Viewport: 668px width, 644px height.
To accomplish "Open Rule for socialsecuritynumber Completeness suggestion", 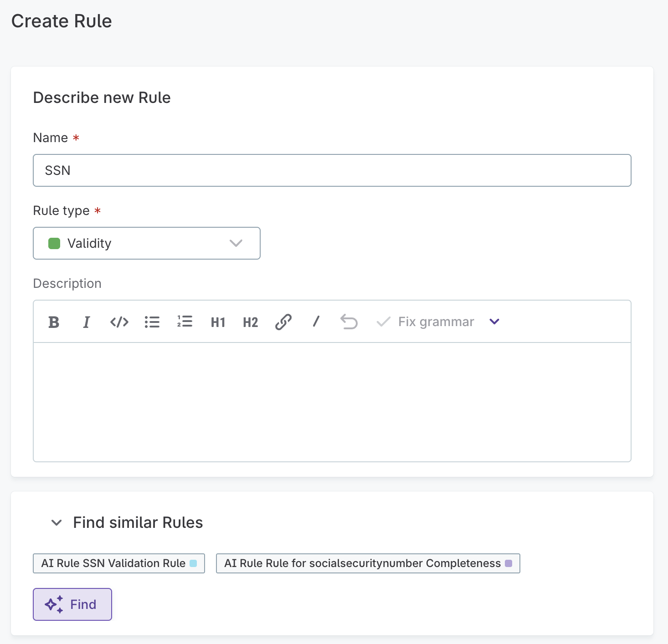I will (x=368, y=563).
